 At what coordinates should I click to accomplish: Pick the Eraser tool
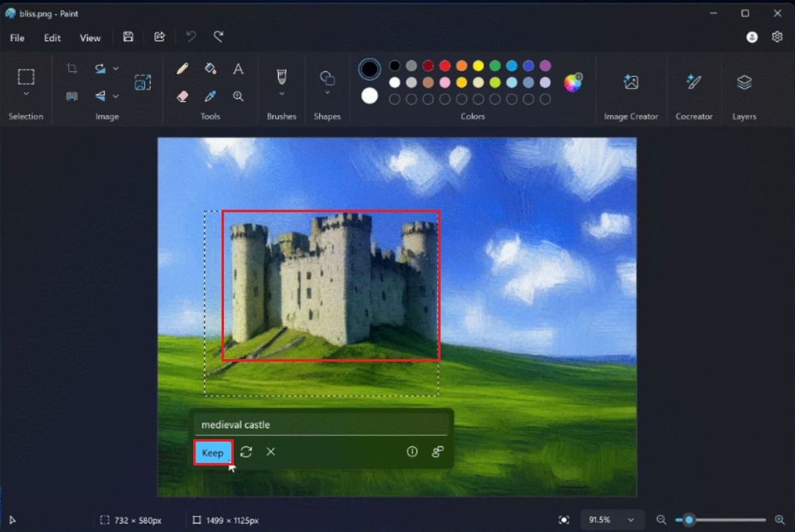pyautogui.click(x=182, y=96)
